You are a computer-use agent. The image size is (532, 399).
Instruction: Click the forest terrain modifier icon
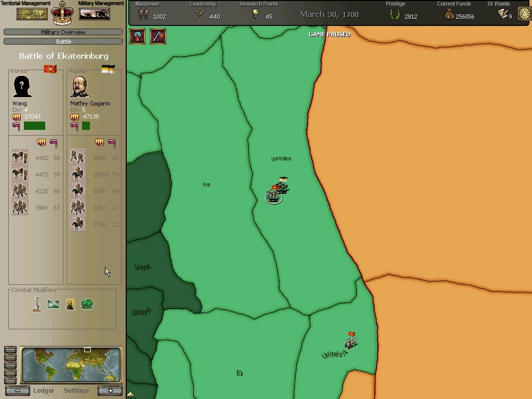(87, 304)
